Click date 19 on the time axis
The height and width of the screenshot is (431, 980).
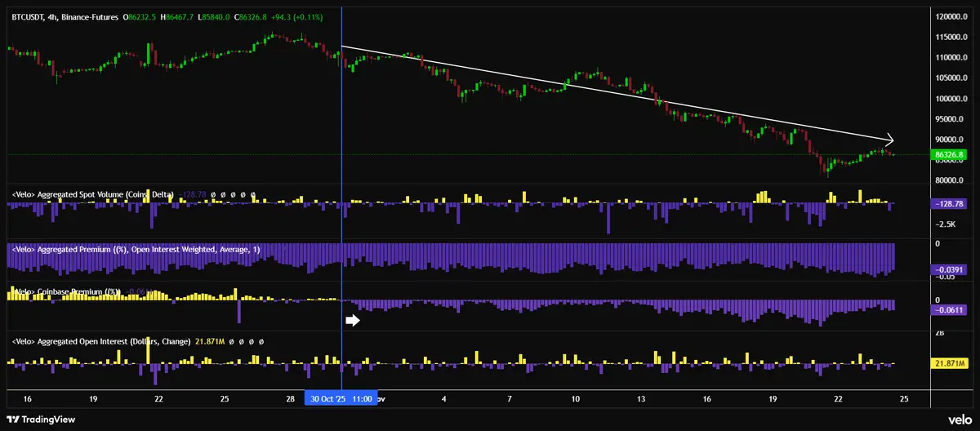point(92,399)
